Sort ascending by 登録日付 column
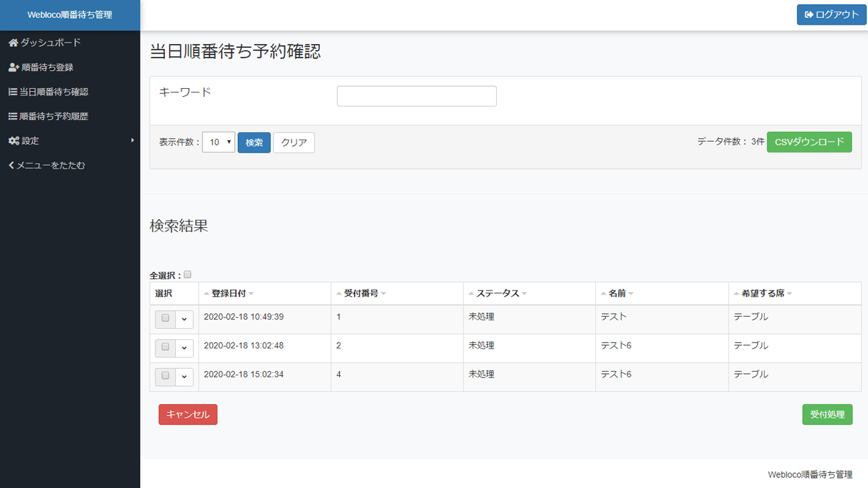Viewport: 868px width, 488px height. click(207, 294)
